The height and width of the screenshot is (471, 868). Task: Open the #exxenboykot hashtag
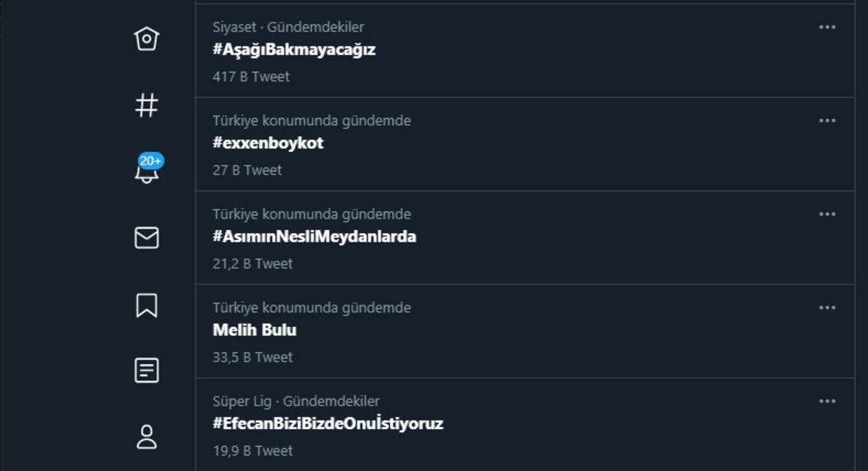click(267, 143)
